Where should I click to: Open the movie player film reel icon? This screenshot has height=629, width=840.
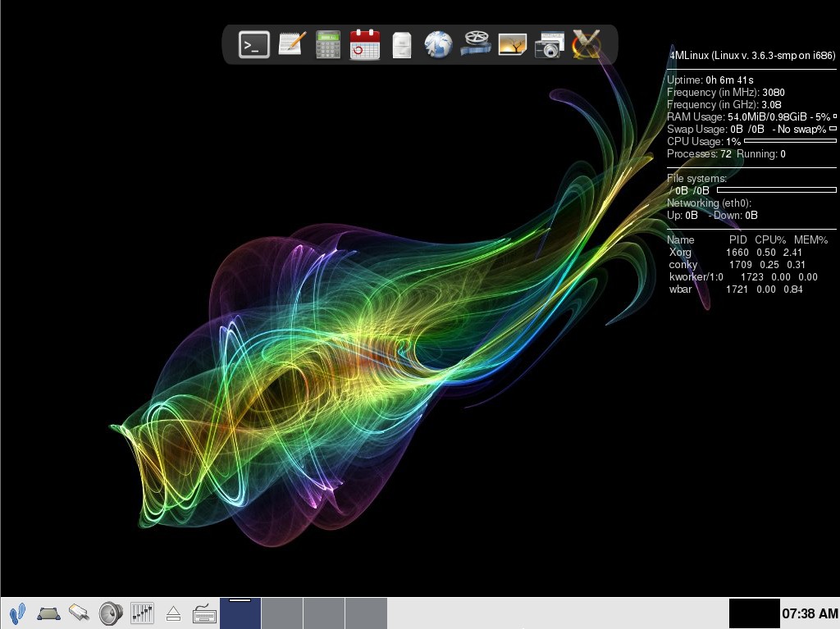[x=475, y=45]
